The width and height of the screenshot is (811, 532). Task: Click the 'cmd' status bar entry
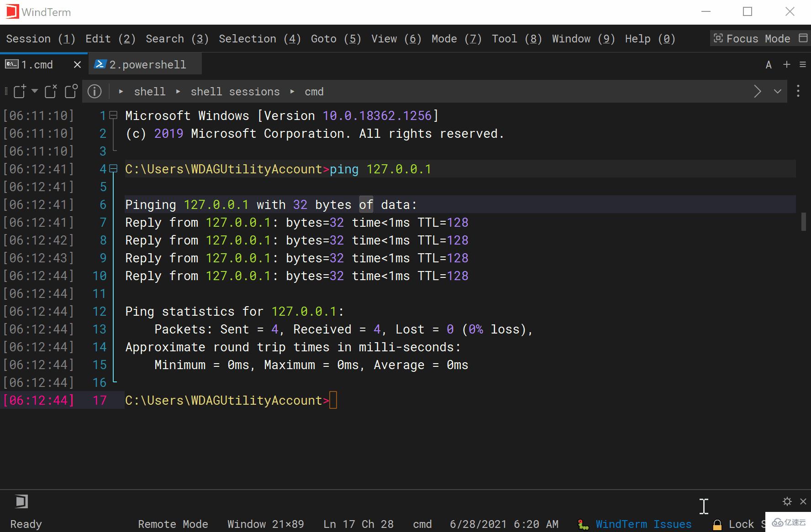click(422, 524)
